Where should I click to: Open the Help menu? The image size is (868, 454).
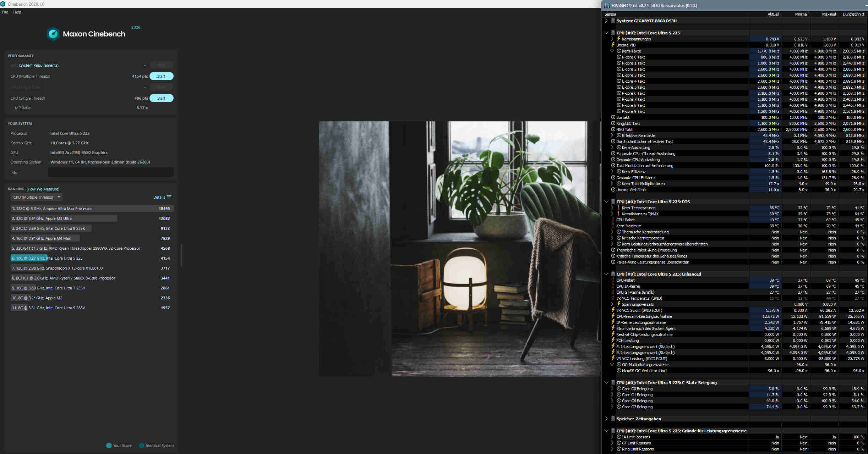[x=17, y=12]
